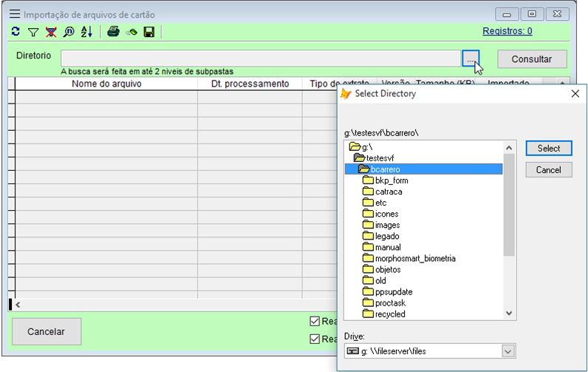Click the folder list scrollbar down arrow
Viewport: 588px width, 372px height.
coord(509,314)
